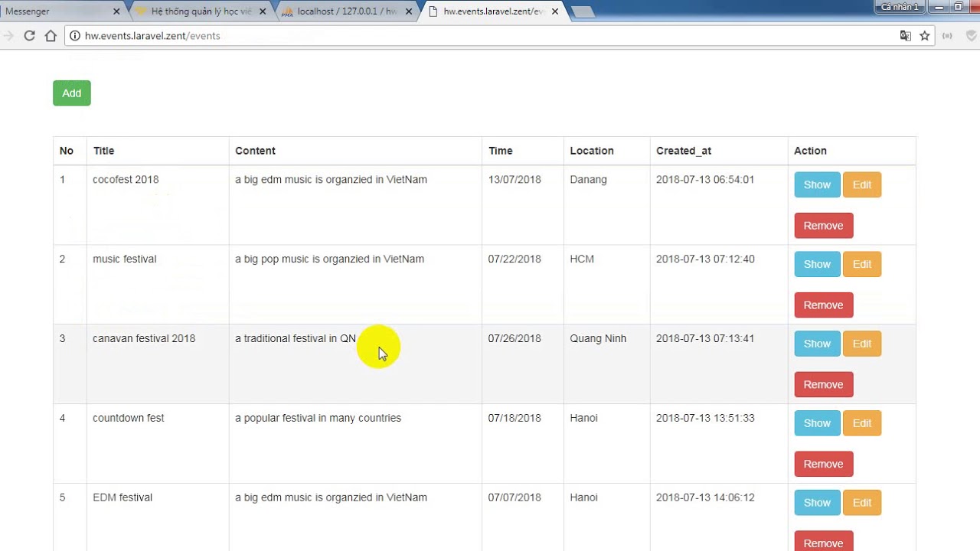Remove the music festival event

[x=824, y=305]
